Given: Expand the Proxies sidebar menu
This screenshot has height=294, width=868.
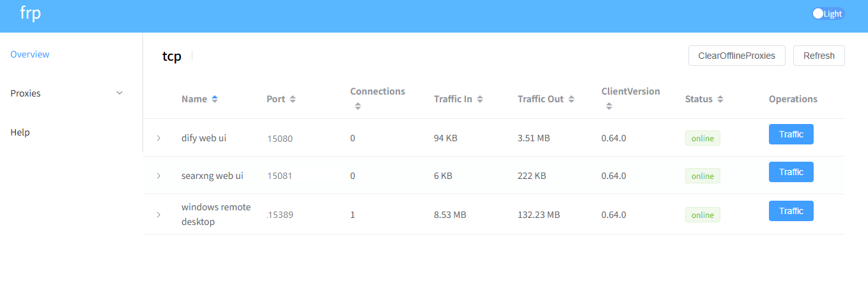Looking at the screenshot, I should pos(66,93).
